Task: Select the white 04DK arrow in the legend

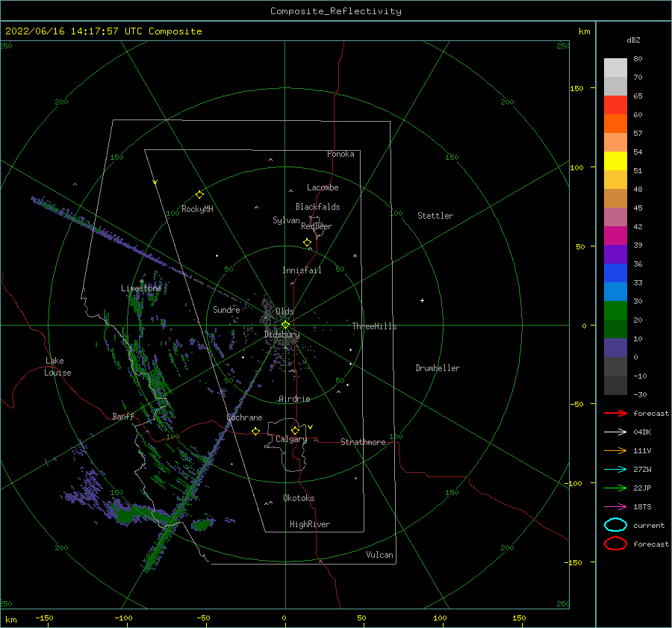Action: (x=615, y=432)
